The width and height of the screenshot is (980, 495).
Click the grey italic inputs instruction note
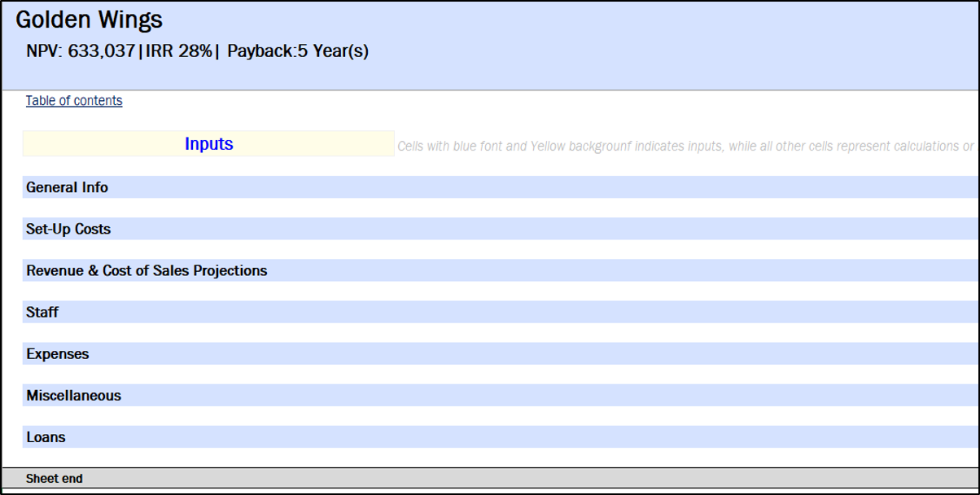pos(685,147)
